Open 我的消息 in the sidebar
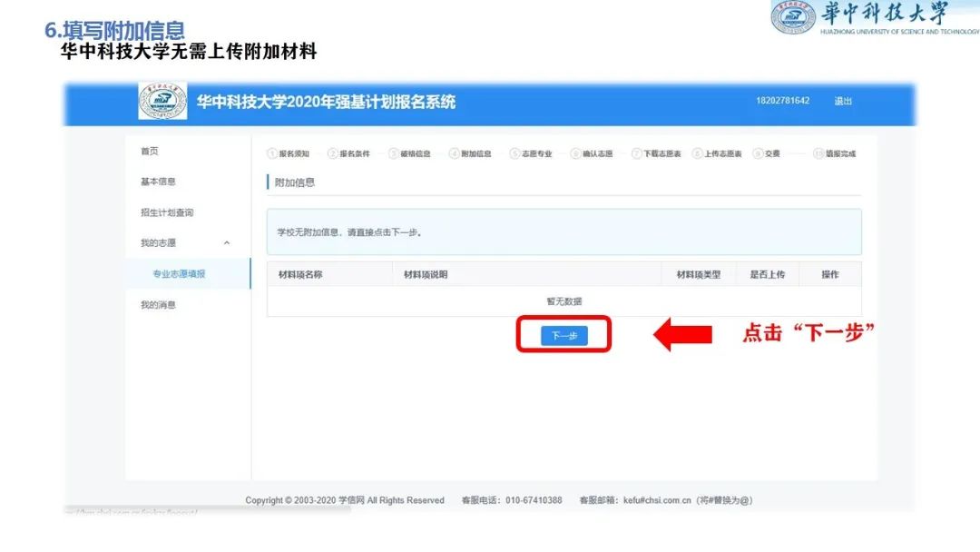 (158, 305)
